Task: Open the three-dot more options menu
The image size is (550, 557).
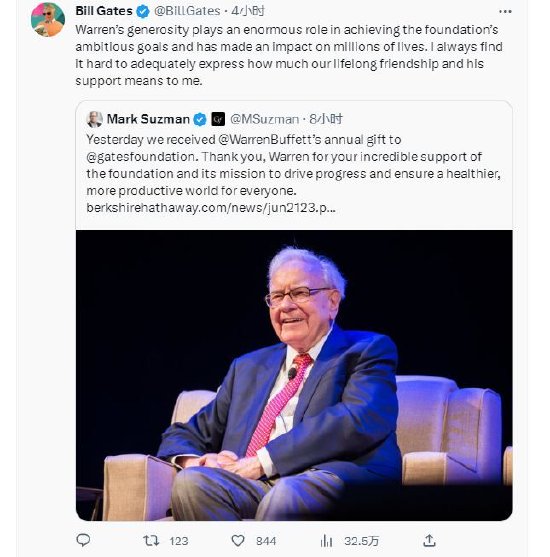Action: tap(505, 12)
